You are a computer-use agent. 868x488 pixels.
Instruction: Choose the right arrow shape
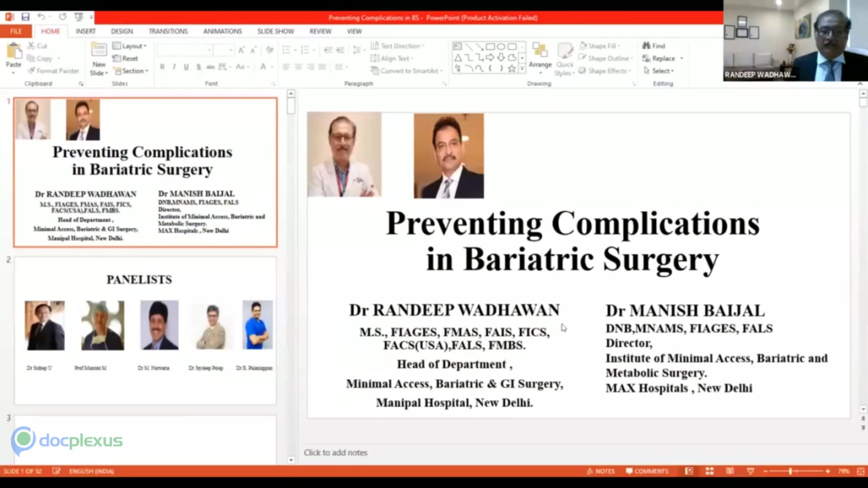point(490,58)
